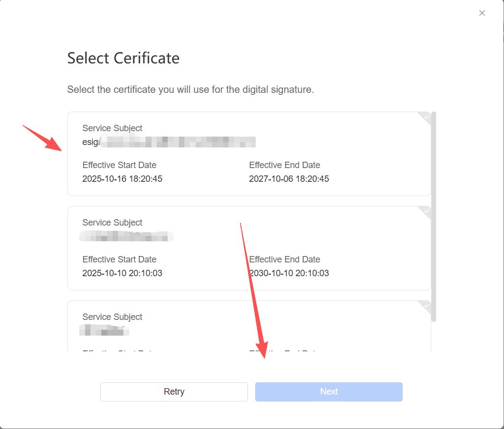The image size is (504, 429).
Task: Click end date 2027-10-06 18:20:45
Action: (289, 179)
